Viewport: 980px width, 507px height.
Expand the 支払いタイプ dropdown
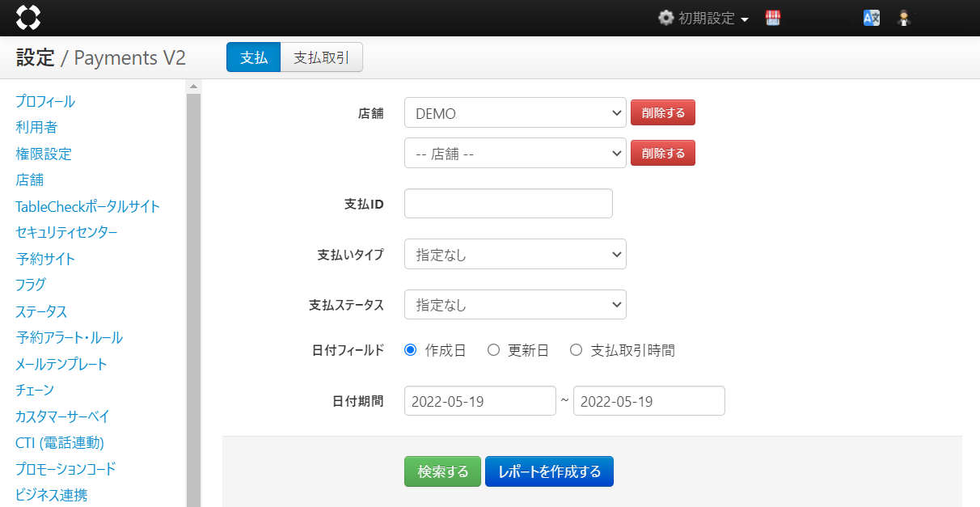[514, 255]
